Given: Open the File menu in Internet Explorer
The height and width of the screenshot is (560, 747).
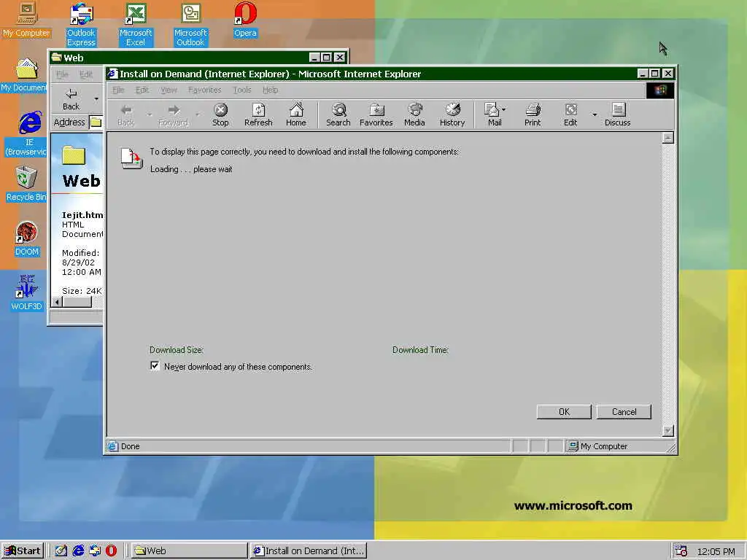Looking at the screenshot, I should 118,90.
